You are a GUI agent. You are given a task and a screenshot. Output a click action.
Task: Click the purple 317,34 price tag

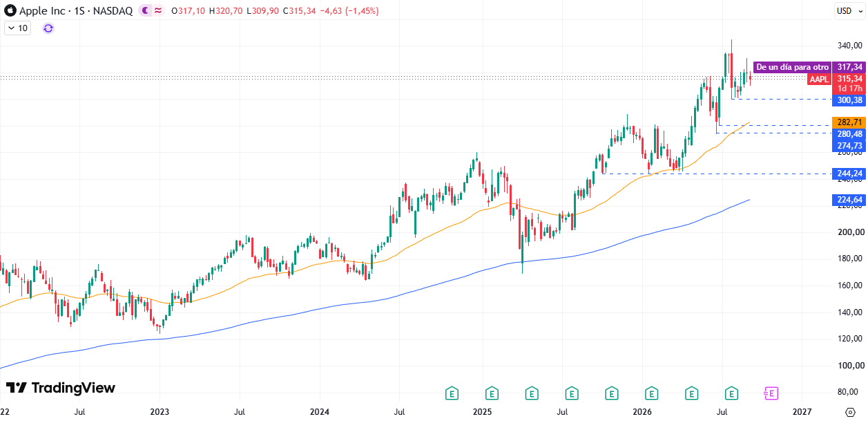(x=849, y=67)
